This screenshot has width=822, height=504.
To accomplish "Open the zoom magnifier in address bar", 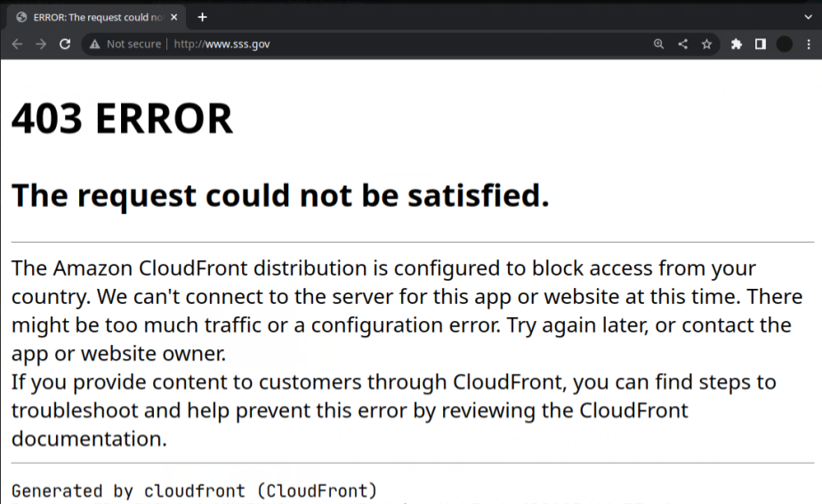I will (658, 44).
